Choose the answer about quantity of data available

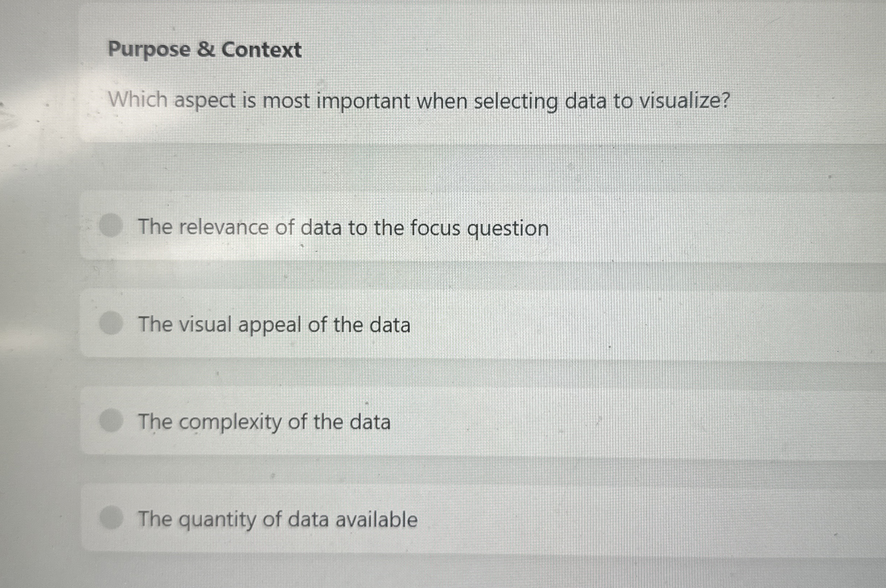tap(278, 519)
